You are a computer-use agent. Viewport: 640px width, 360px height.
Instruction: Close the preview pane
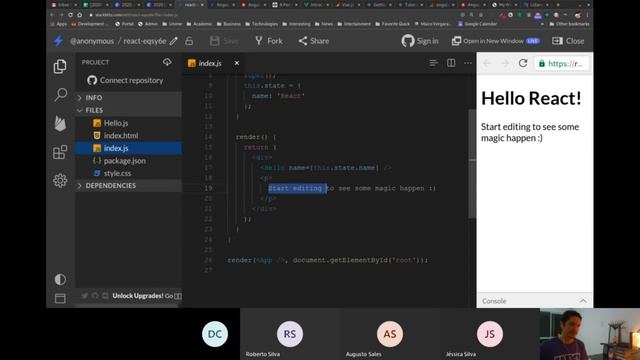568,41
